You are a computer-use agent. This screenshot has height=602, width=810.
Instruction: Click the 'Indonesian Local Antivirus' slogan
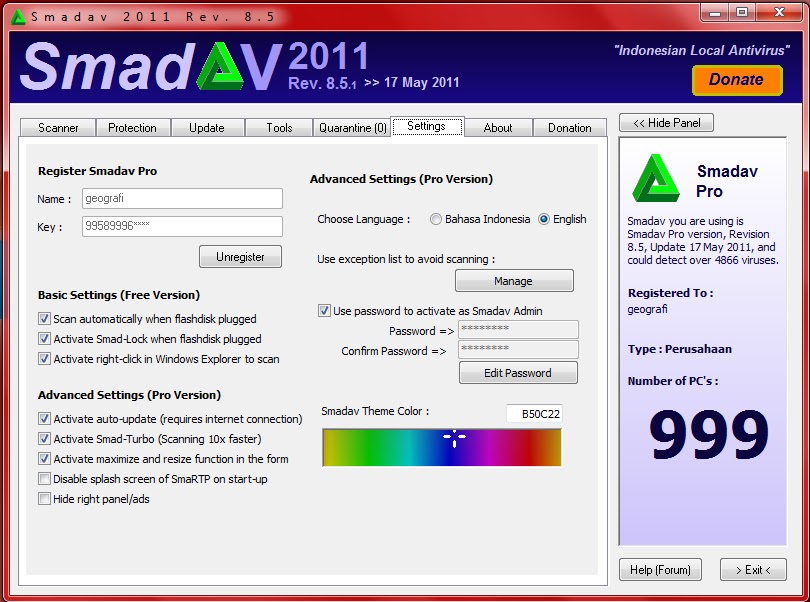click(x=702, y=50)
